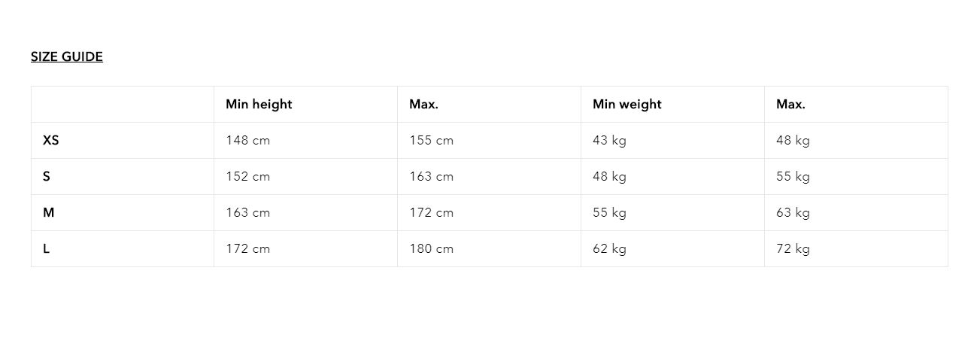Select the 48 kg cell in XS row

793,141
